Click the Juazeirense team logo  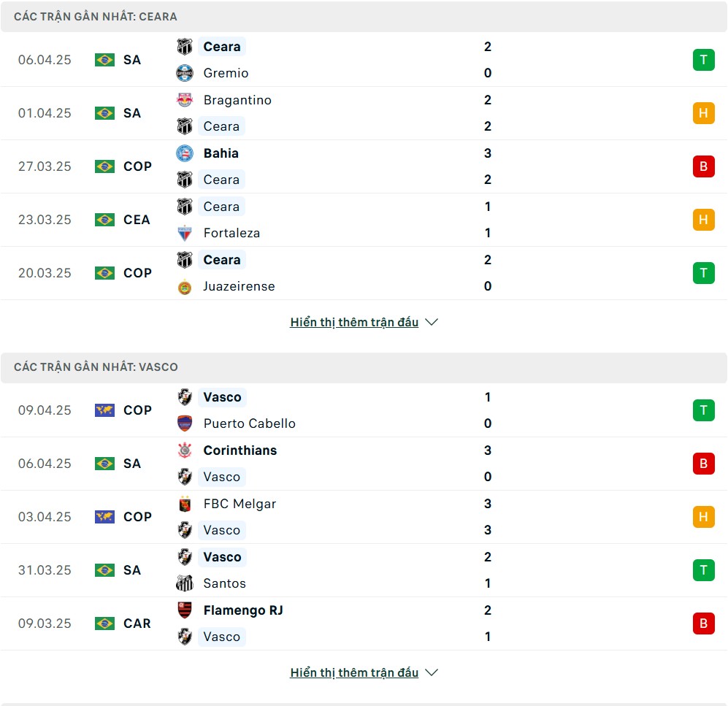click(x=185, y=287)
